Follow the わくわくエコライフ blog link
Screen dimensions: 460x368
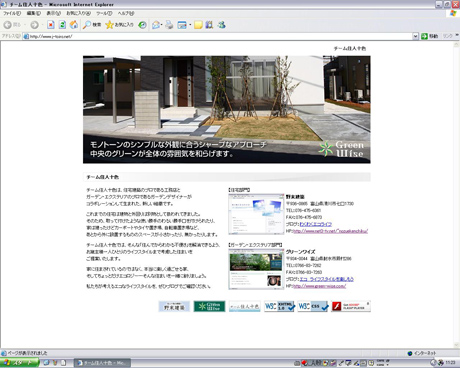coord(315,224)
